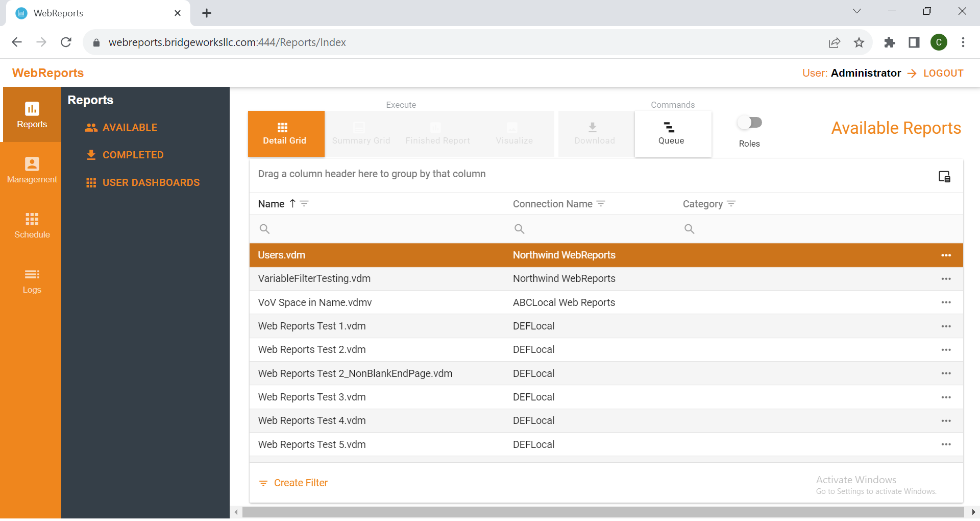Open the Connection Name filter icon
Screen dimensions: 980x521
point(601,204)
